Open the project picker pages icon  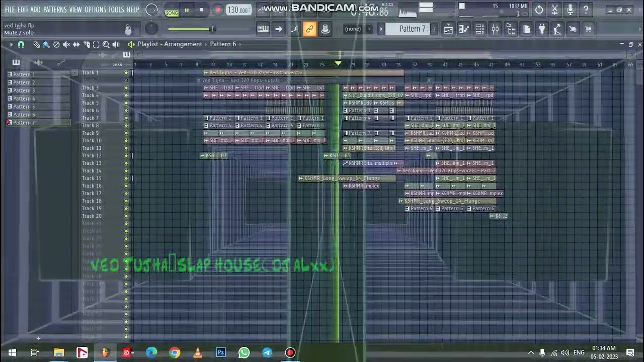526,29
